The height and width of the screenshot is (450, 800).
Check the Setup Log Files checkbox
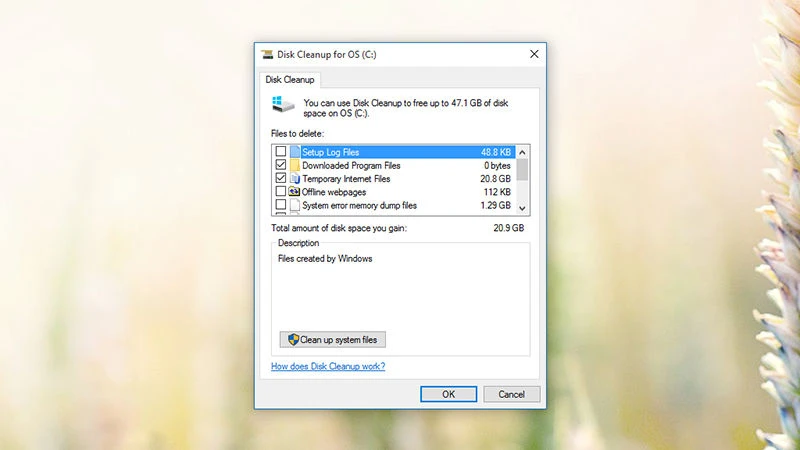[x=280, y=152]
